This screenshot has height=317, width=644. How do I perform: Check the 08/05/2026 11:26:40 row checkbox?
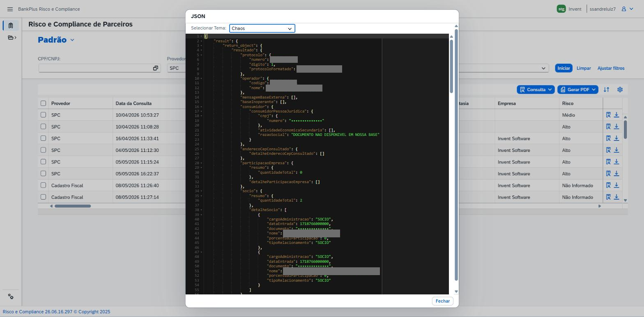tap(43, 185)
